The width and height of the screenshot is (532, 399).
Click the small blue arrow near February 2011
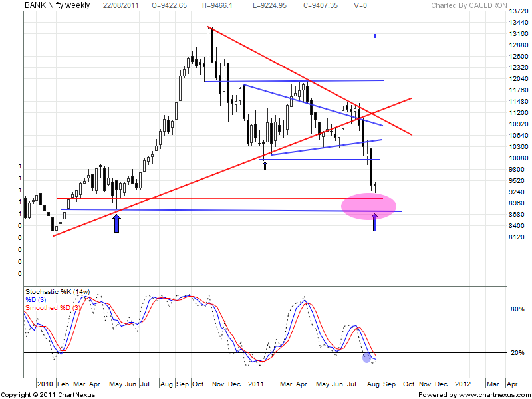(265, 164)
